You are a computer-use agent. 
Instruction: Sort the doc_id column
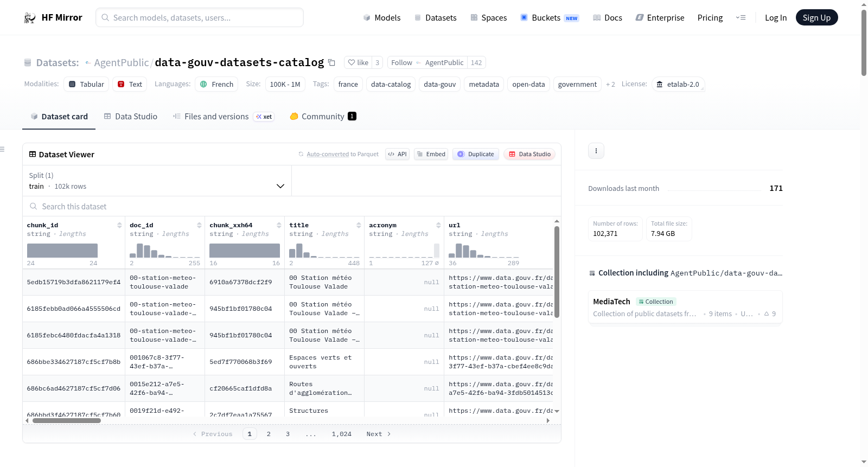click(199, 225)
